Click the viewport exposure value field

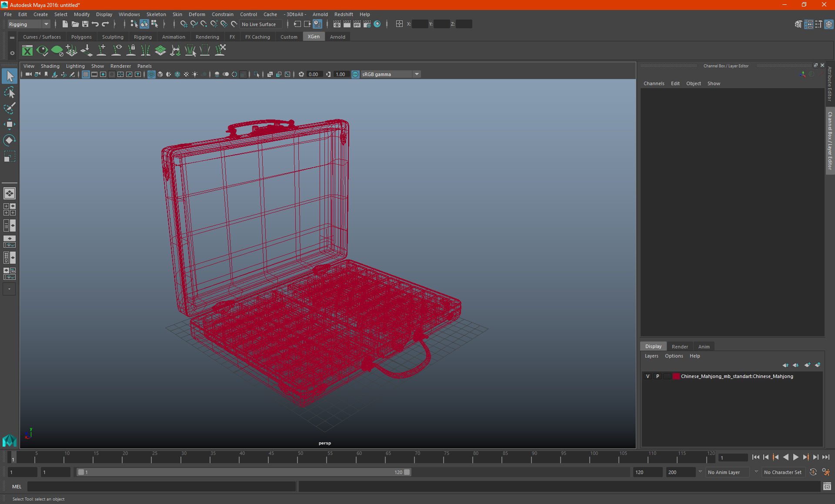pyautogui.click(x=314, y=74)
